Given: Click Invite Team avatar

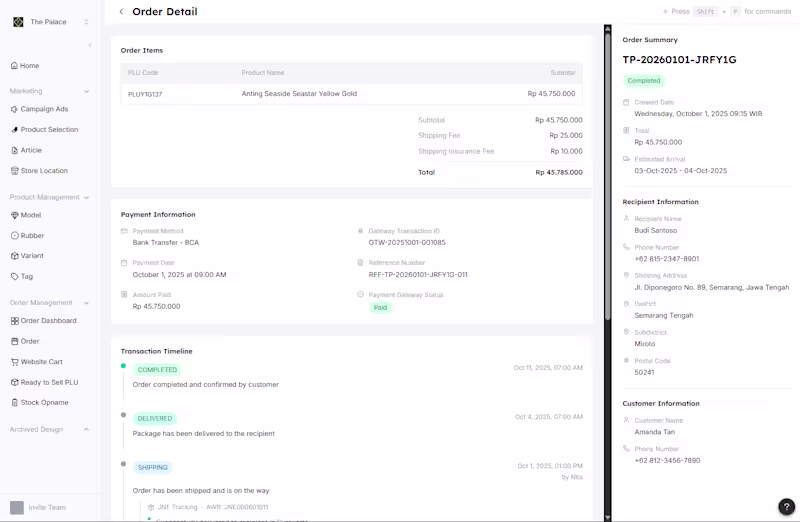Looking at the screenshot, I should (x=17, y=507).
